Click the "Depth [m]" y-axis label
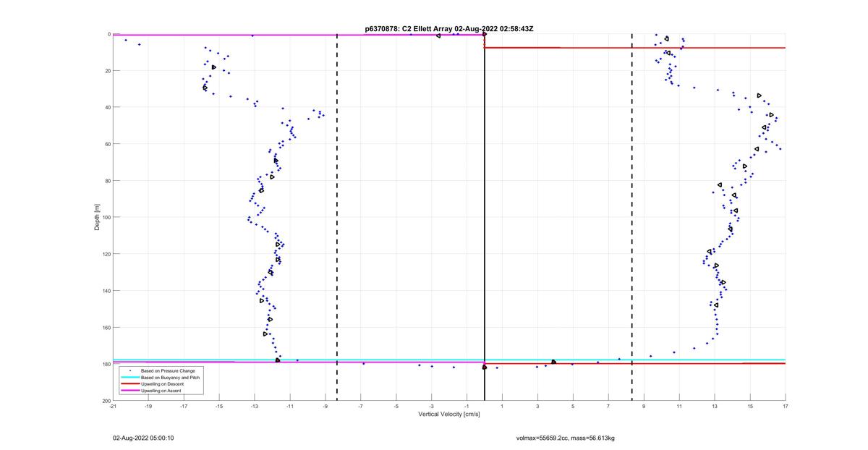Screen dimensions: 868x450 [x=97, y=217]
